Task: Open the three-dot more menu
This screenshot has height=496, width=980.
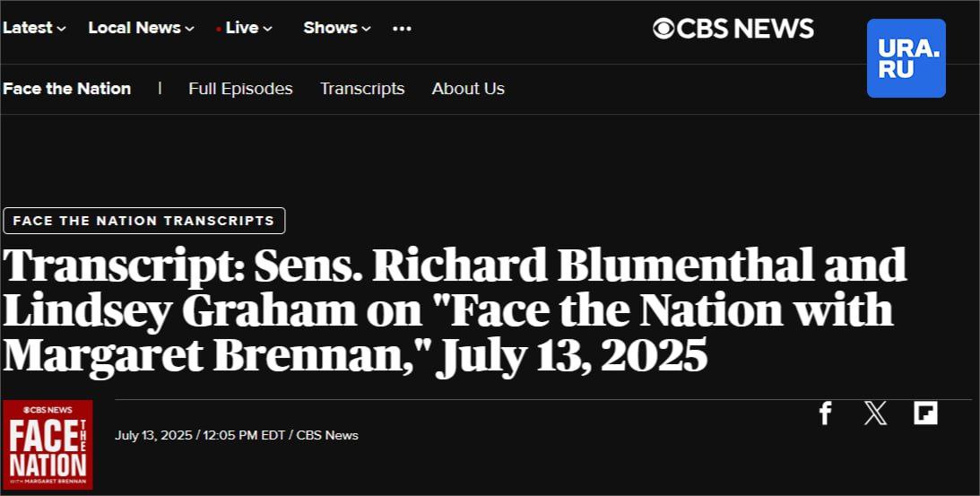Action: coord(402,29)
